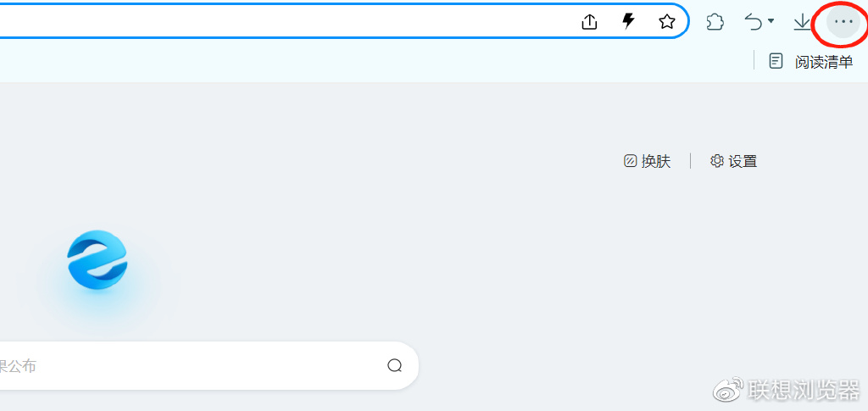Click the gear icon beside 设置

pyautogui.click(x=717, y=161)
